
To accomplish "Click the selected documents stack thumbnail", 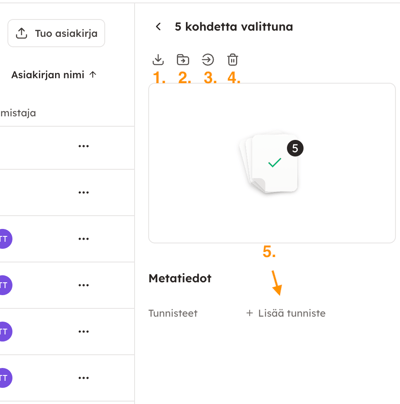I will [x=271, y=163].
